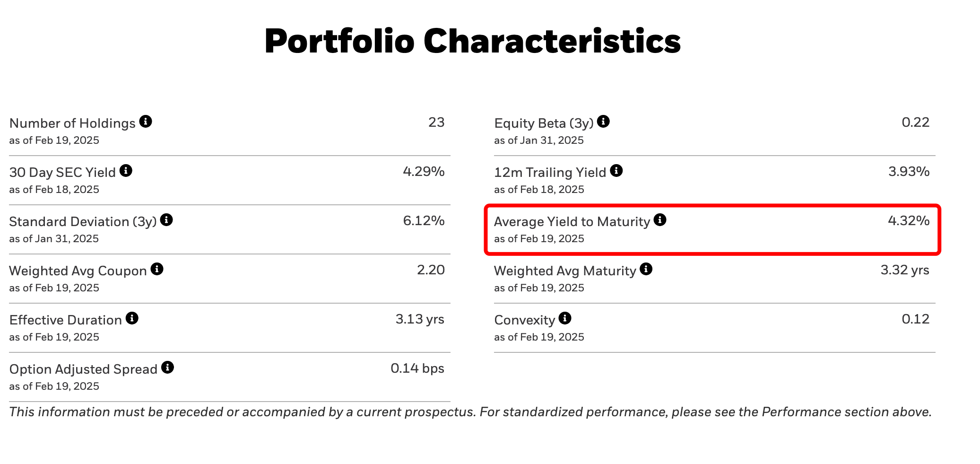Select the 0.14 bps spread value

pos(417,368)
